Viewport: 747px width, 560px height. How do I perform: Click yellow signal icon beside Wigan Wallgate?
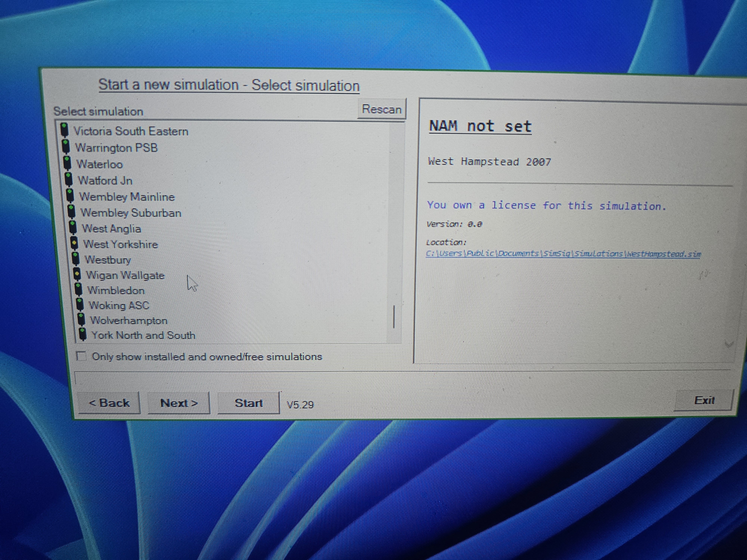(77, 274)
